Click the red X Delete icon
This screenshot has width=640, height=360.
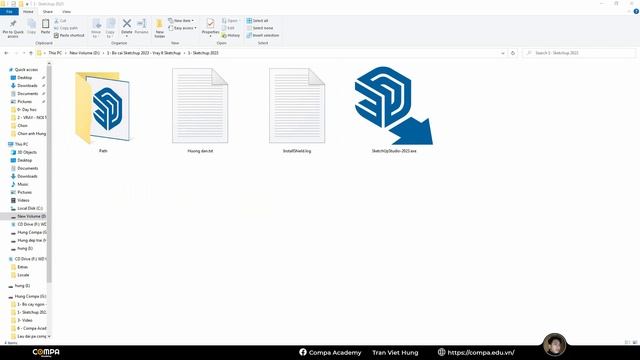[127, 24]
